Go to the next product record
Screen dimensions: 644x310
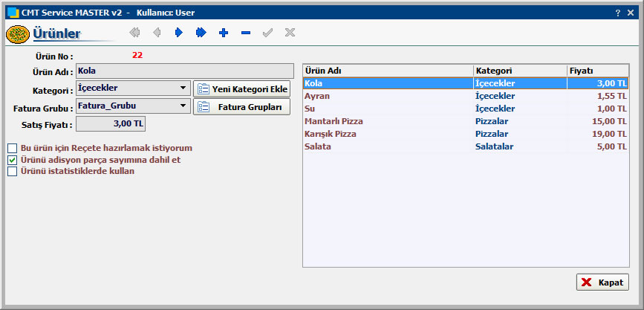point(179,33)
